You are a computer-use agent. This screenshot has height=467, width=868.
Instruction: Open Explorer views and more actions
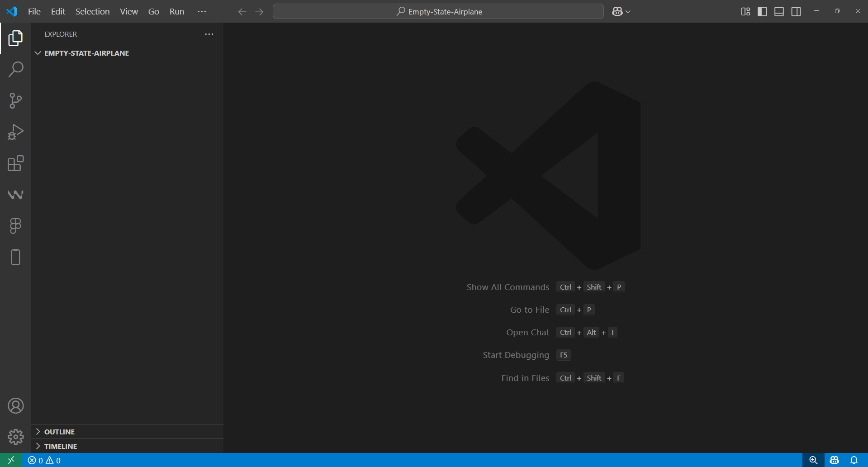(x=209, y=34)
